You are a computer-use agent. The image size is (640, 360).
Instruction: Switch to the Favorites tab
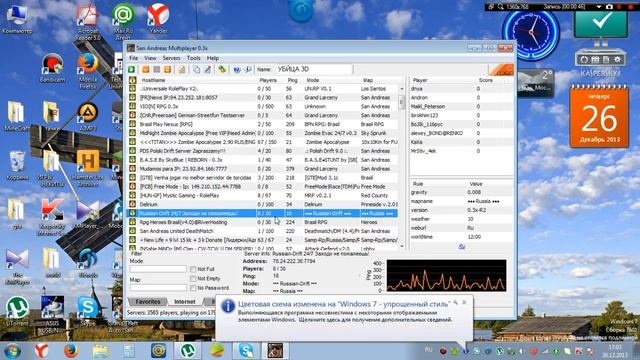pyautogui.click(x=148, y=302)
